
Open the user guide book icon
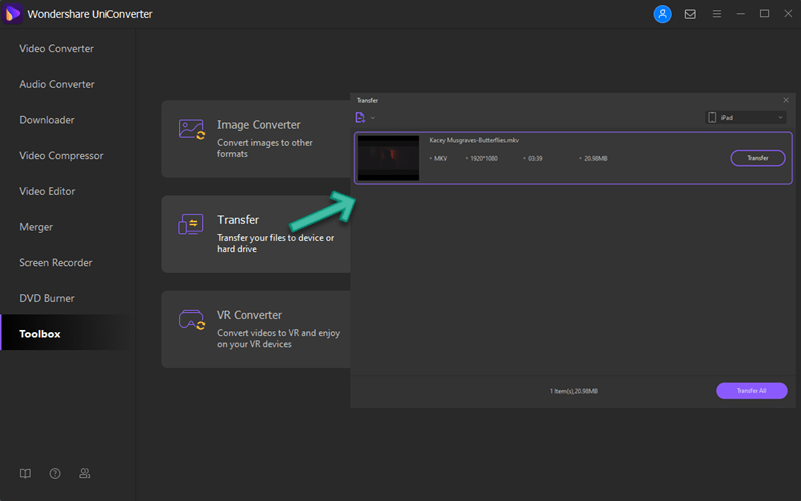pyautogui.click(x=25, y=473)
